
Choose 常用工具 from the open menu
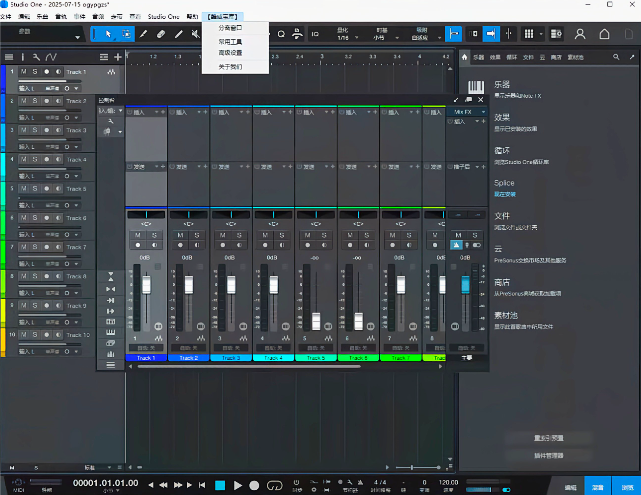click(229, 41)
